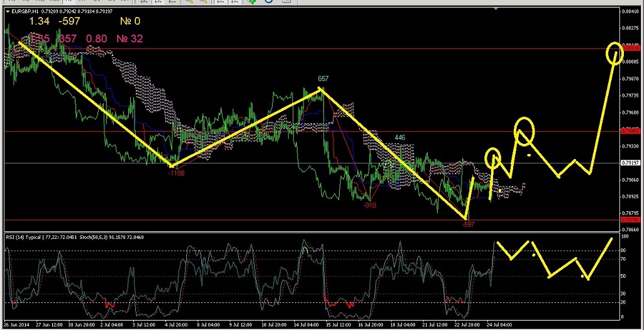Click the green plus toolbar icon
The image size is (644, 330).
point(252,2)
